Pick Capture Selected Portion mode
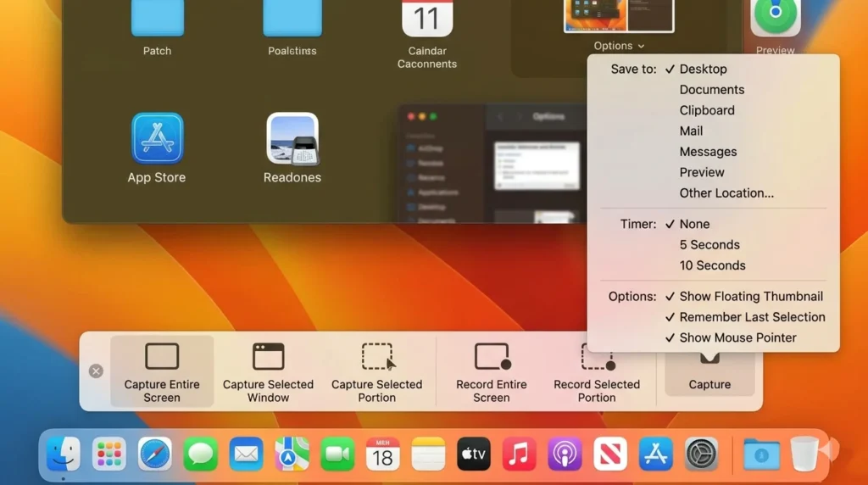Screen dimensions: 868x485 (376, 371)
